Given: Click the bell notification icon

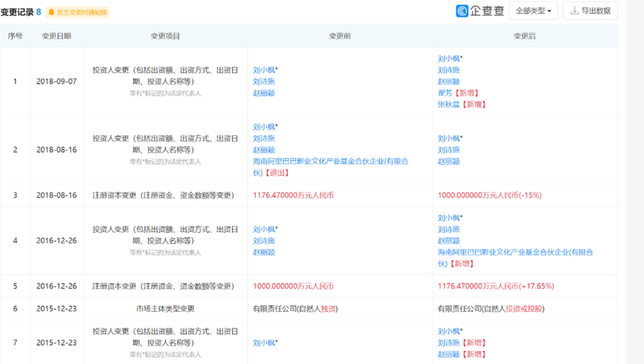Looking at the screenshot, I should (52, 12).
